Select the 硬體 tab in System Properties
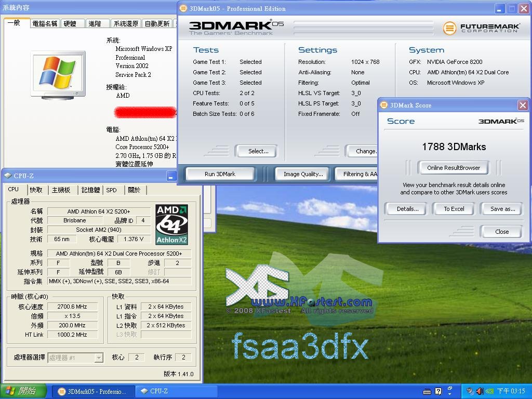This screenshot has width=532, height=399. coord(70,23)
